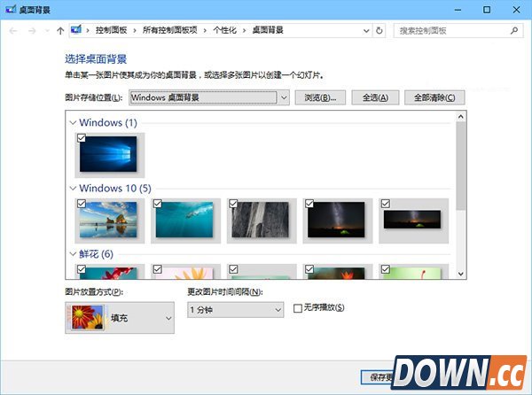Click the 全选(A) button

click(x=375, y=97)
